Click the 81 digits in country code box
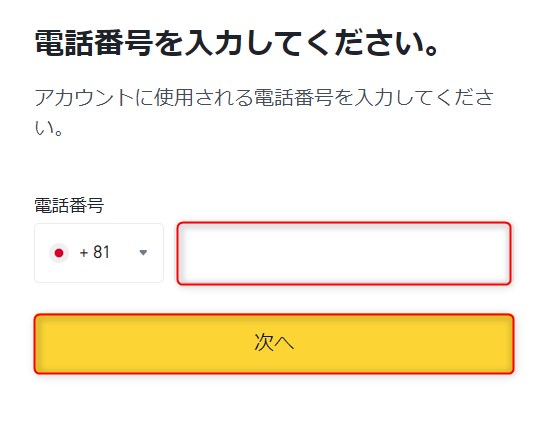Screen dimensions: 545x433 (x=102, y=252)
